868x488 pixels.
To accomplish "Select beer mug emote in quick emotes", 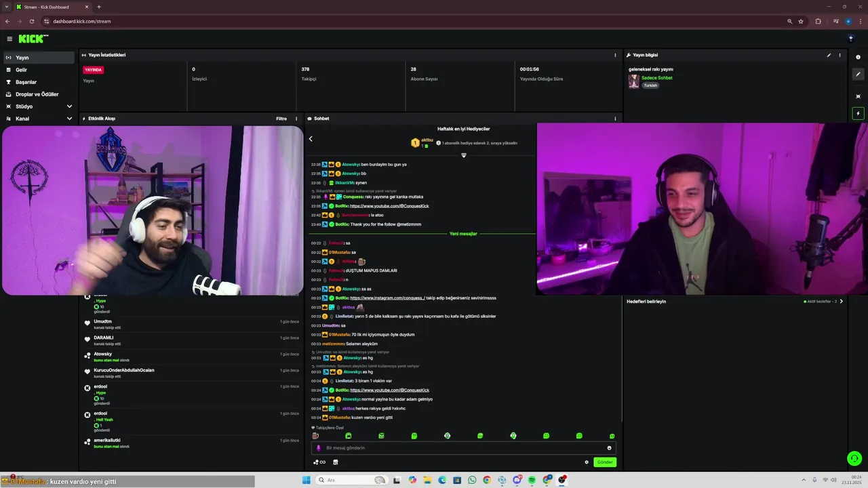I will click(x=315, y=436).
